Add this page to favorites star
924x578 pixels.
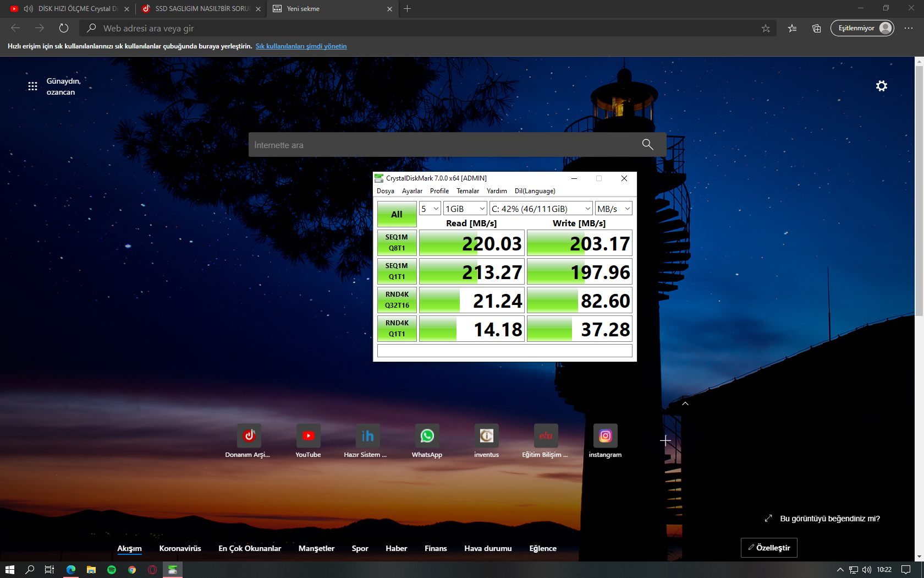(765, 28)
